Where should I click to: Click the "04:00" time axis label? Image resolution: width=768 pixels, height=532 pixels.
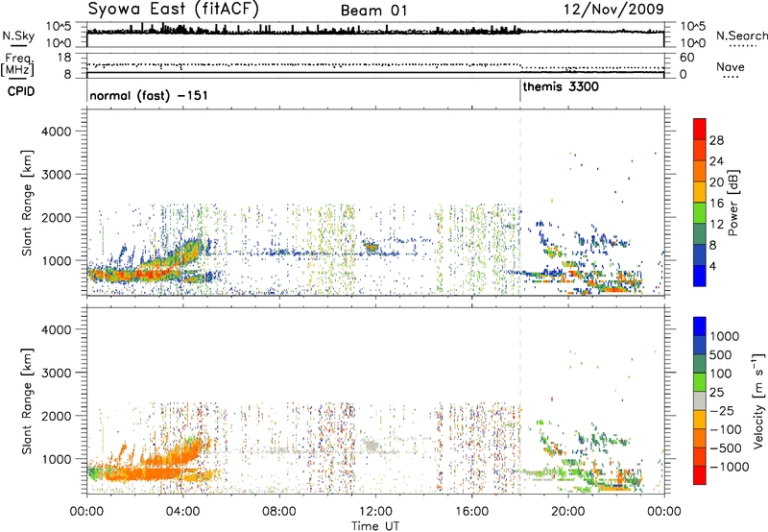183,512
